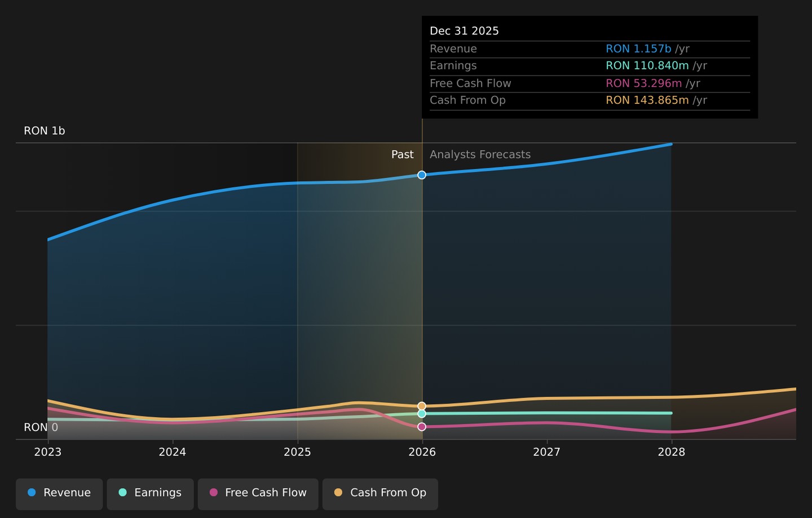Click the Past section label

coord(403,154)
